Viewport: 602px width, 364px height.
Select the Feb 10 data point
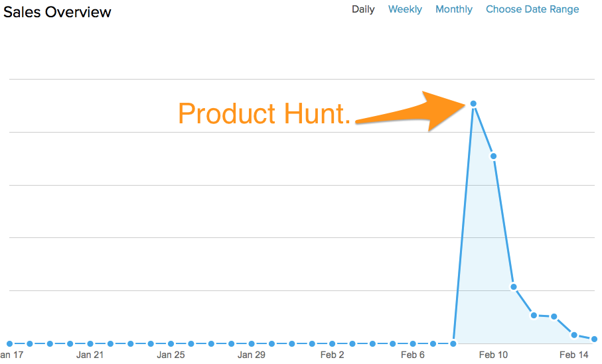click(493, 156)
